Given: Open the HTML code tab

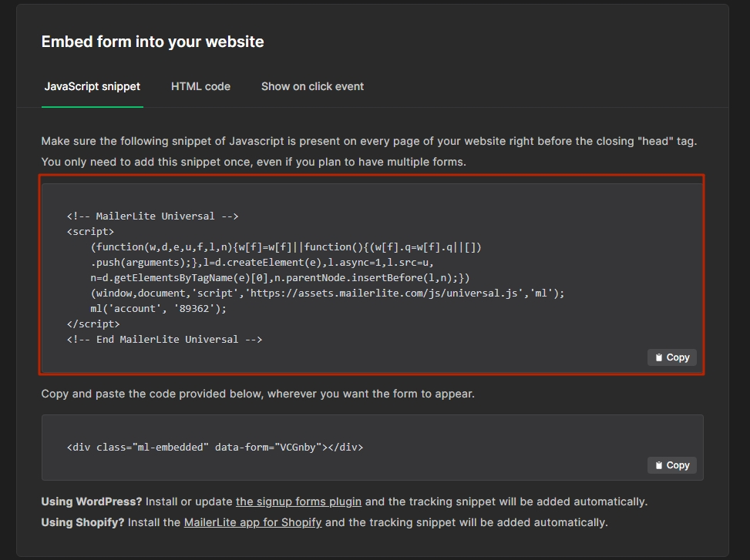Looking at the screenshot, I should coord(201,86).
